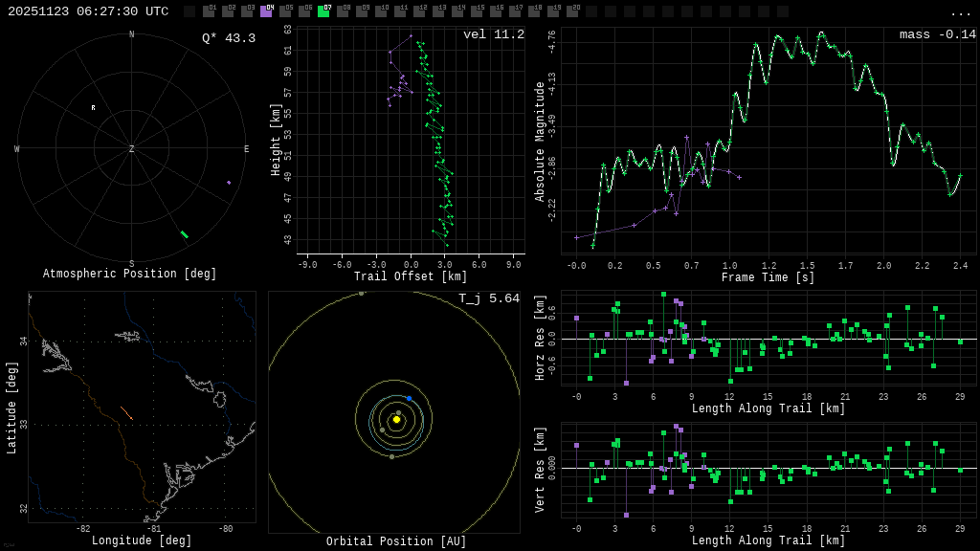The image size is (980, 551).
Task: Click the orange meteor track on map
Action: (x=126, y=413)
